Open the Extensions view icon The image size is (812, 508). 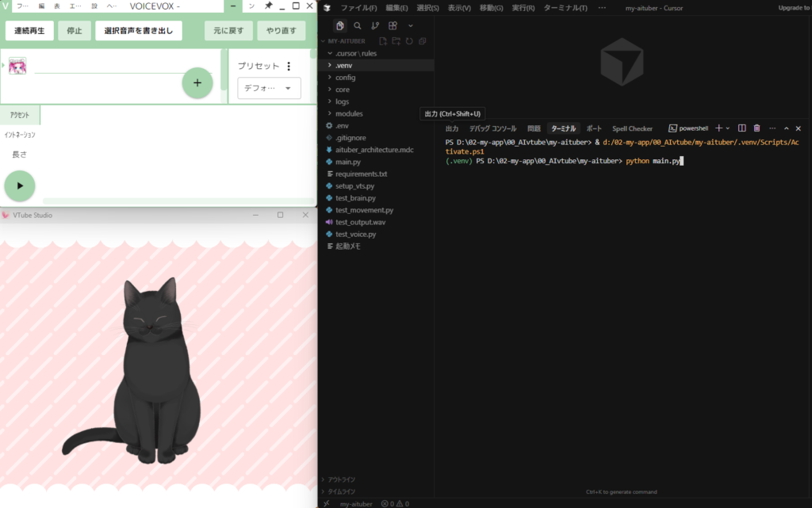point(393,25)
